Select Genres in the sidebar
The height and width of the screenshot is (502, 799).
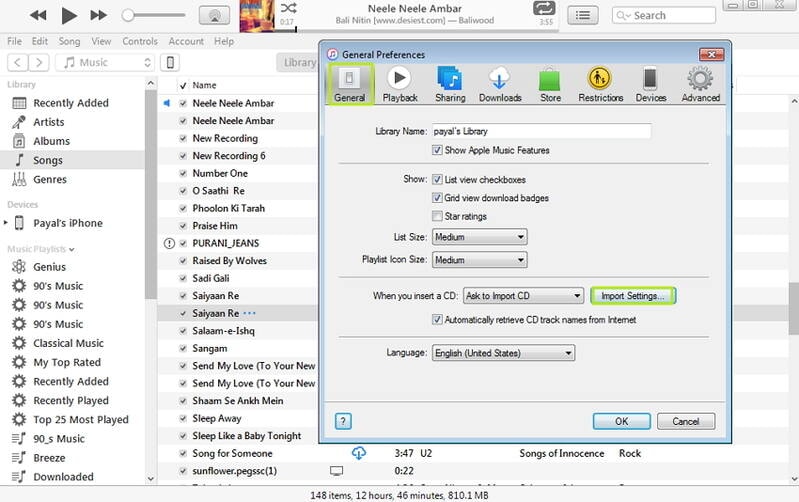coord(50,179)
